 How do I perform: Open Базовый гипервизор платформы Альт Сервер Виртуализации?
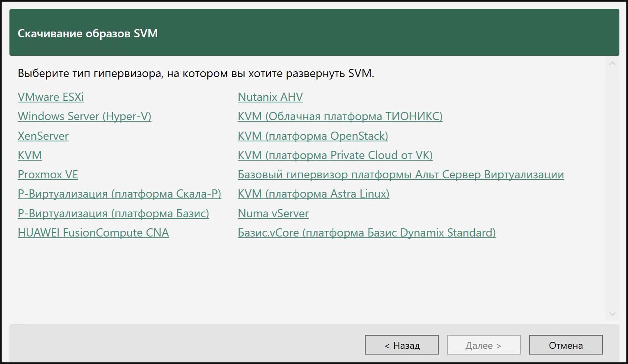tap(401, 175)
